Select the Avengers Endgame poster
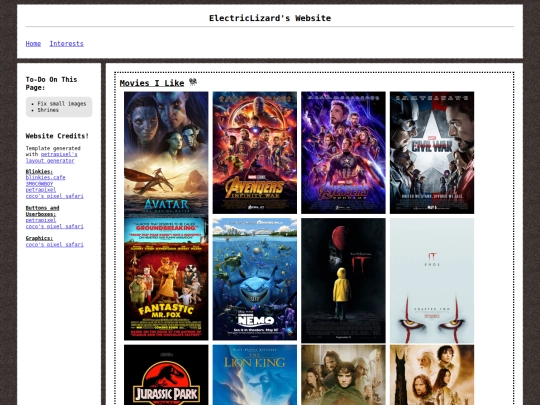 (x=343, y=153)
